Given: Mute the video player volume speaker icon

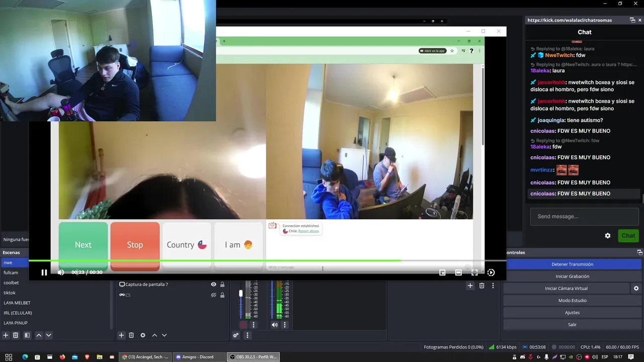Looking at the screenshot, I should pos(61,273).
